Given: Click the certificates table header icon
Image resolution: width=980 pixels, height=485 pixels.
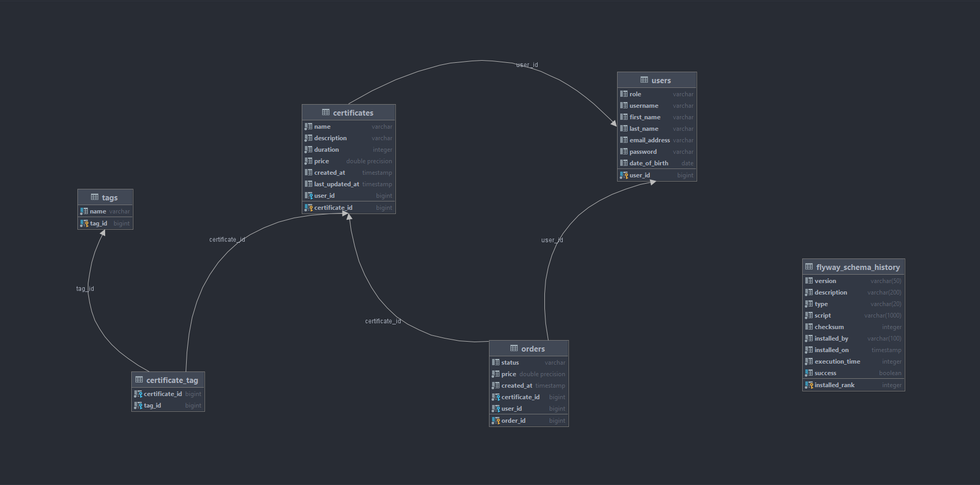Looking at the screenshot, I should point(326,112).
